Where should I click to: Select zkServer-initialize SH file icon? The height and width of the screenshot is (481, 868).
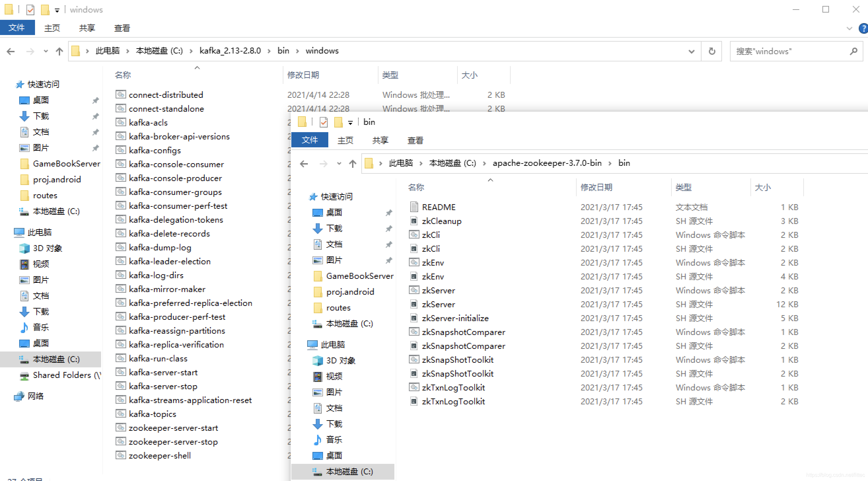pyautogui.click(x=414, y=318)
